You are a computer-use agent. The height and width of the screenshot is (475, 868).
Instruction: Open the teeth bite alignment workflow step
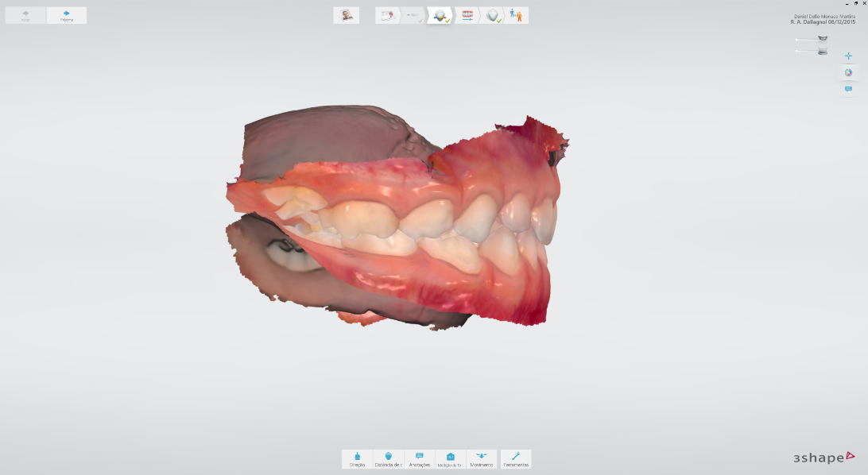467,15
